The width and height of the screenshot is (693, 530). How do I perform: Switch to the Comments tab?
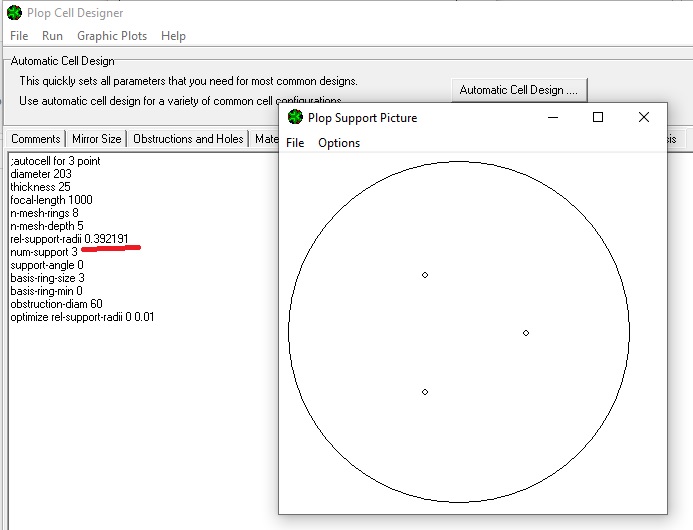point(36,139)
